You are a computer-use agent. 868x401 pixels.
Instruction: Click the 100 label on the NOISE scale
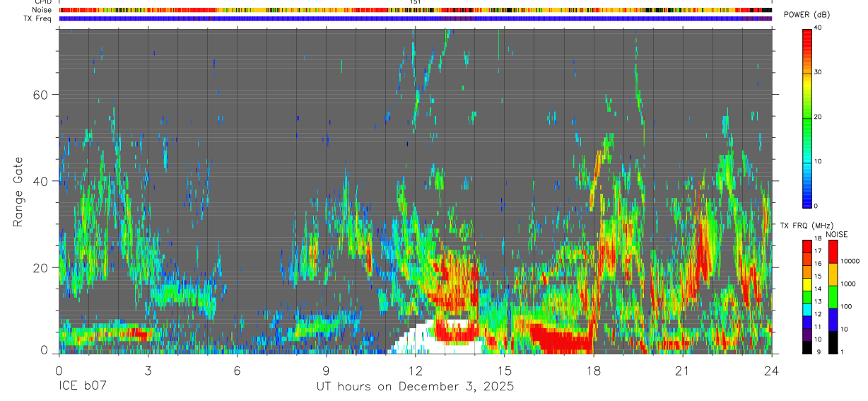click(845, 306)
